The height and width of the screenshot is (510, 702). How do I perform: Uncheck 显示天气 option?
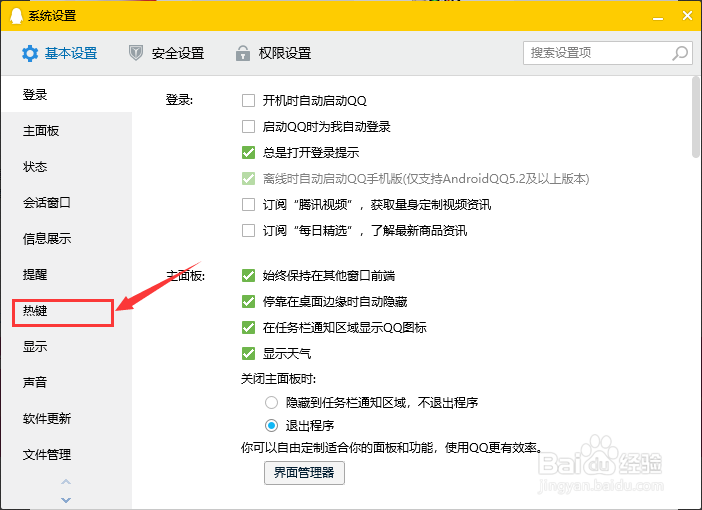[x=248, y=353]
